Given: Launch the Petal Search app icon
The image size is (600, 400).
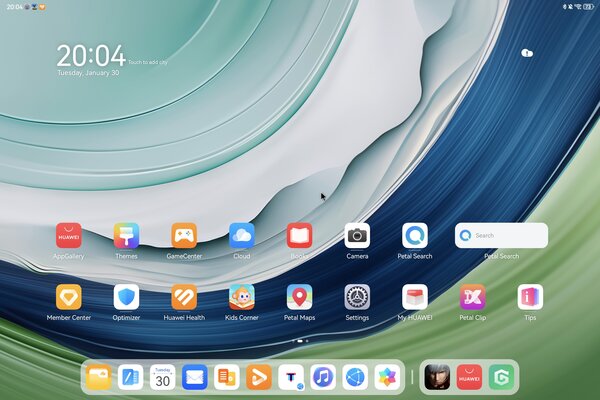Looking at the screenshot, I should point(415,235).
